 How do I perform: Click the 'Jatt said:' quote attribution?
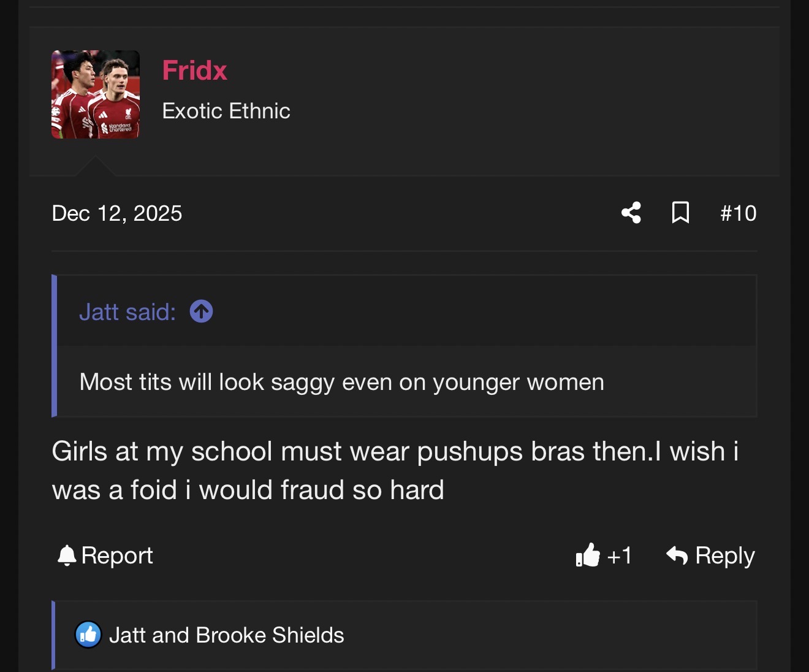pos(127,312)
